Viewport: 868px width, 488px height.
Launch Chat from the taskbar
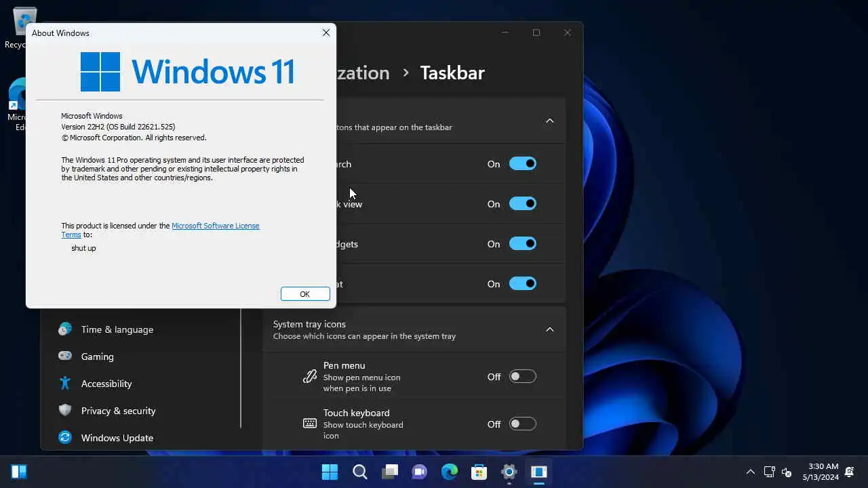[x=419, y=472]
